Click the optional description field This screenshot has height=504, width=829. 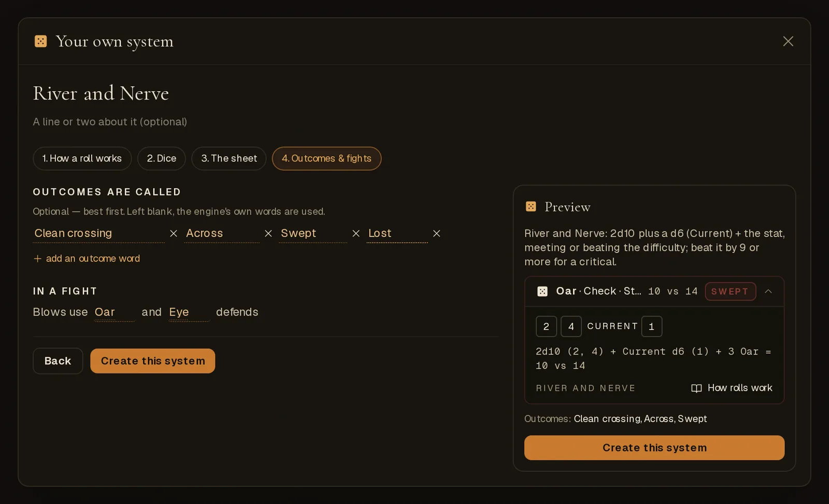(110, 122)
